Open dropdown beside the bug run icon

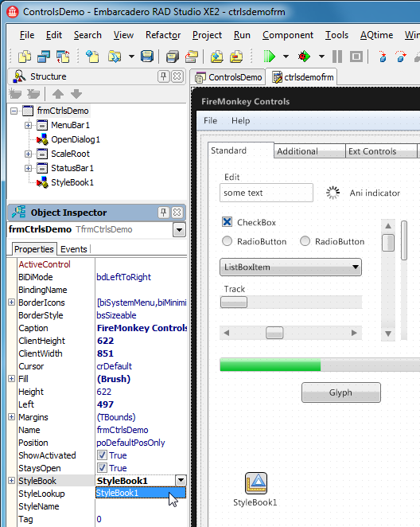(321, 57)
